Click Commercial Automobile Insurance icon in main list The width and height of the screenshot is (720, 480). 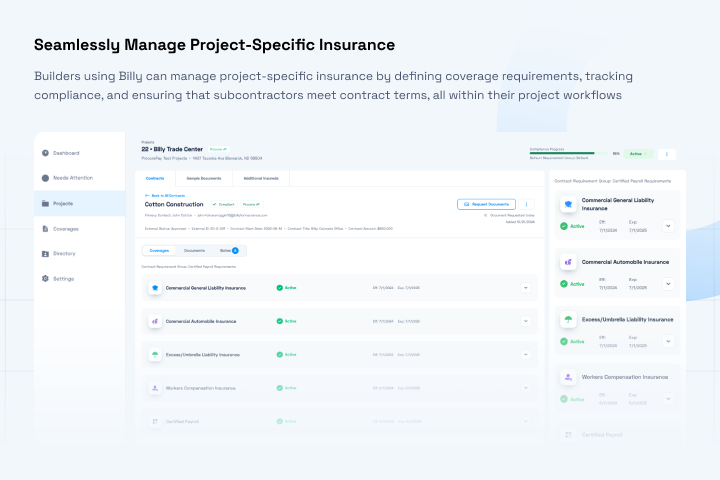(x=155, y=321)
